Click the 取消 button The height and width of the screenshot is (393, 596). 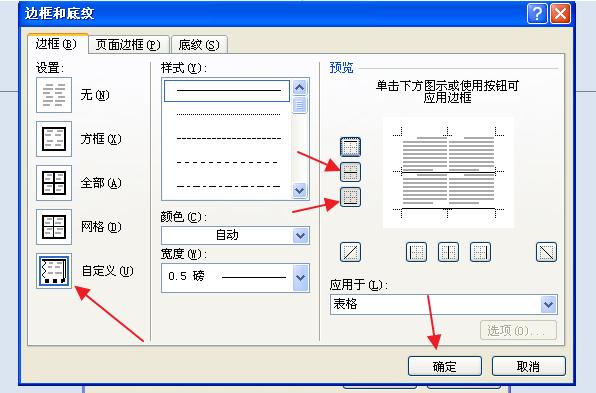(x=529, y=366)
